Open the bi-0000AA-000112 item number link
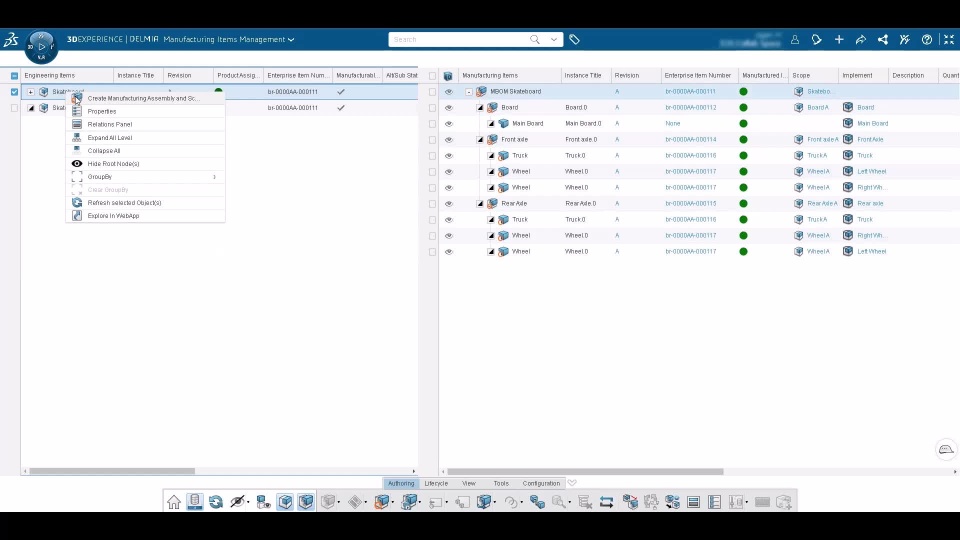The height and width of the screenshot is (540, 960). (691, 108)
